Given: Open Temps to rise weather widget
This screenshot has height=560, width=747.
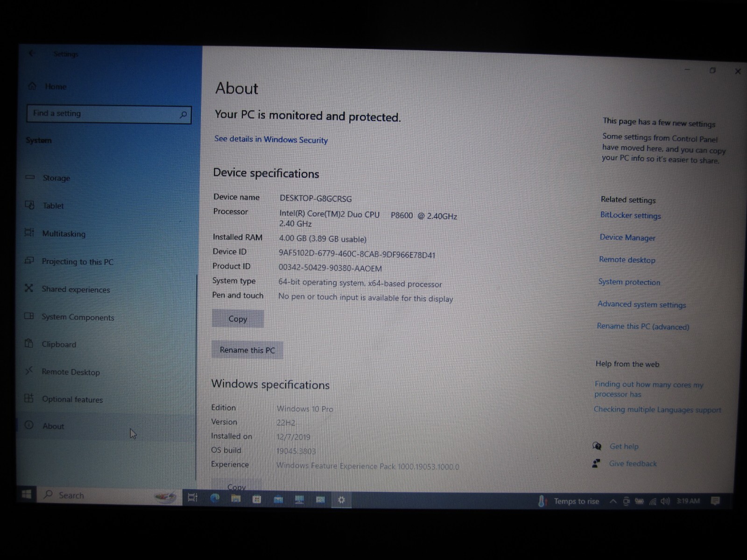Looking at the screenshot, I should (569, 501).
